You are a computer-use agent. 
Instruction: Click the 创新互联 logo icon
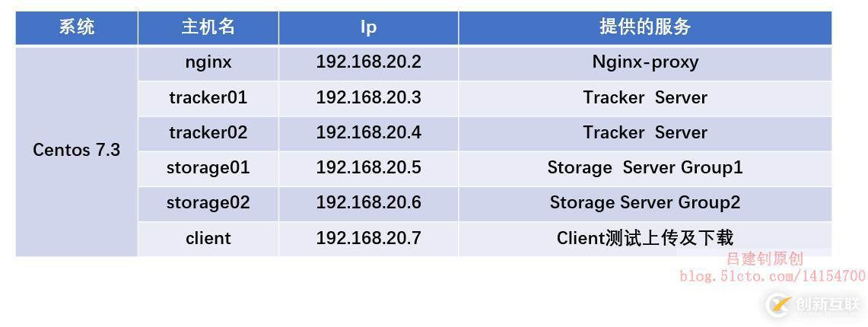click(779, 305)
